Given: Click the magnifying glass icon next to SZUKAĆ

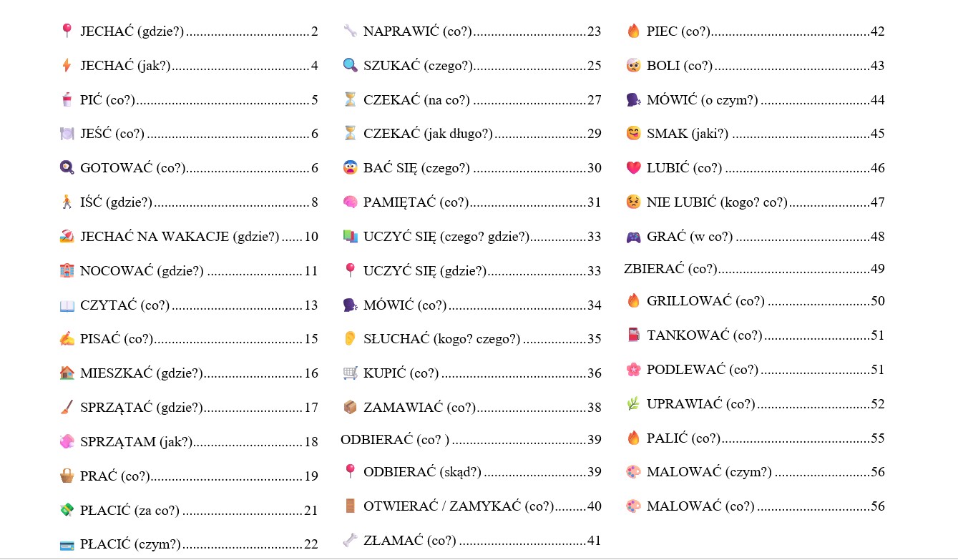Looking at the screenshot, I should [350, 65].
